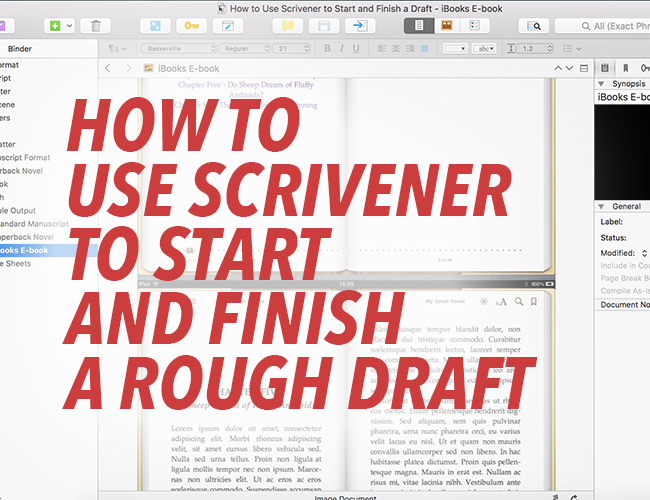Image resolution: width=650 pixels, height=500 pixels.
Task: Show Inspector keywords tab
Action: 645,68
